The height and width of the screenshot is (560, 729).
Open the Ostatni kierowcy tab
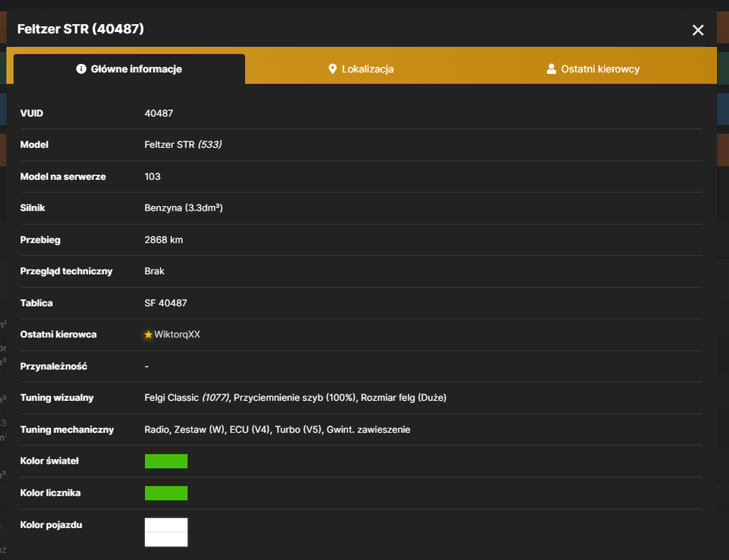(593, 69)
